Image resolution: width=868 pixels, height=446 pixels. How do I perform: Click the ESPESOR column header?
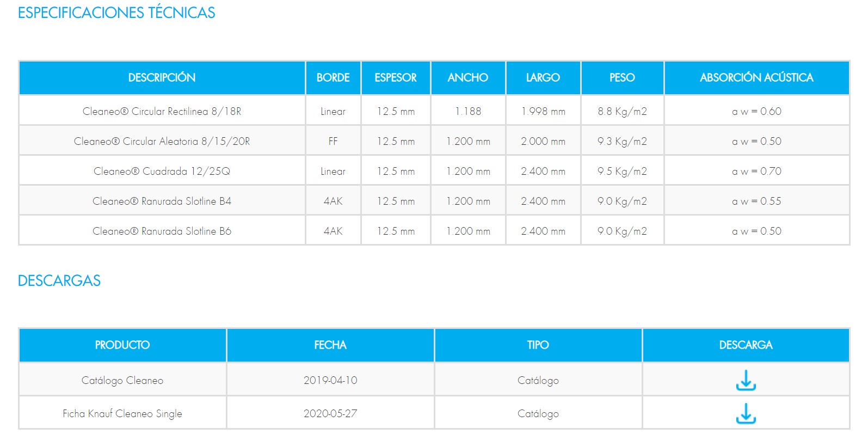click(396, 78)
